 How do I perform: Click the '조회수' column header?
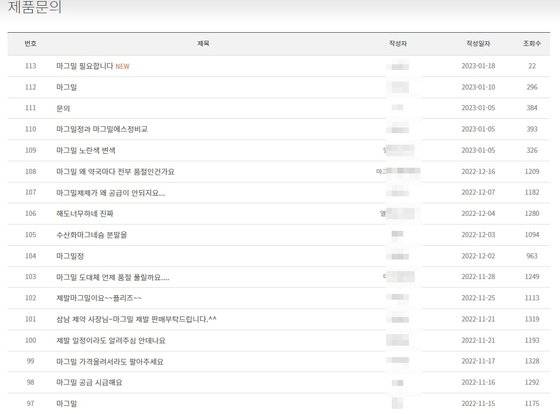click(532, 44)
